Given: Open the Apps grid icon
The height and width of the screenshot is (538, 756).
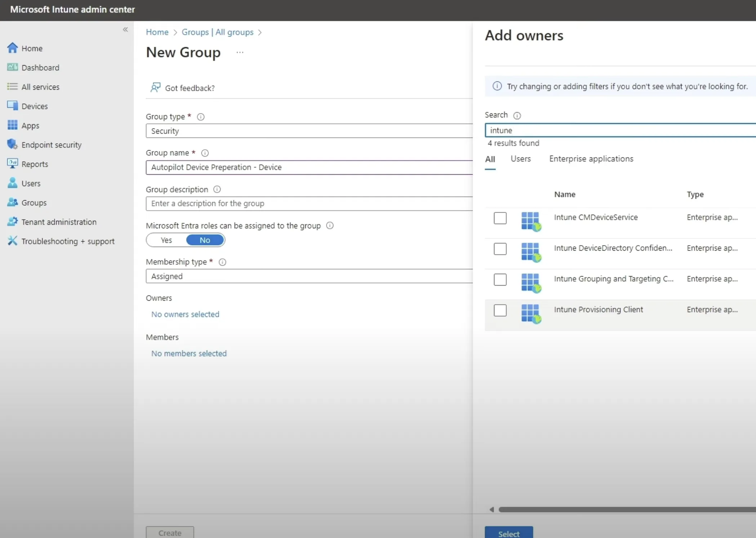Looking at the screenshot, I should (x=12, y=125).
